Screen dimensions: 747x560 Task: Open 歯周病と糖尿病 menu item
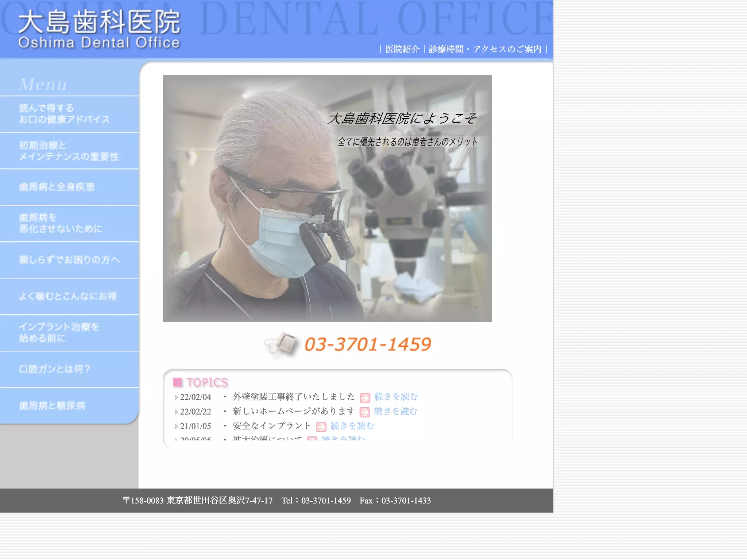coord(69,406)
